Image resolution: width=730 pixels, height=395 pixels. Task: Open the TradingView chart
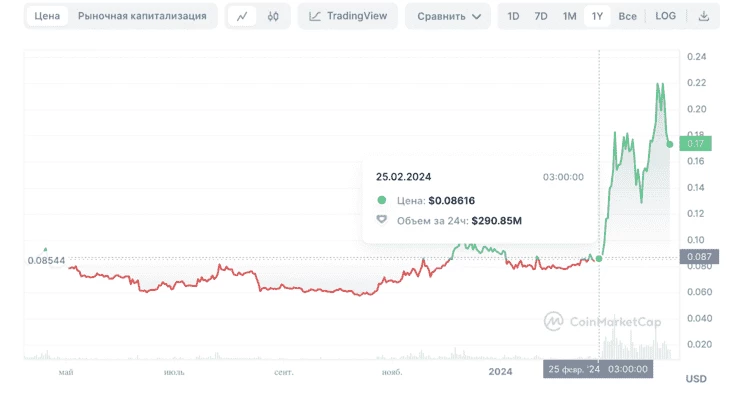tap(348, 16)
